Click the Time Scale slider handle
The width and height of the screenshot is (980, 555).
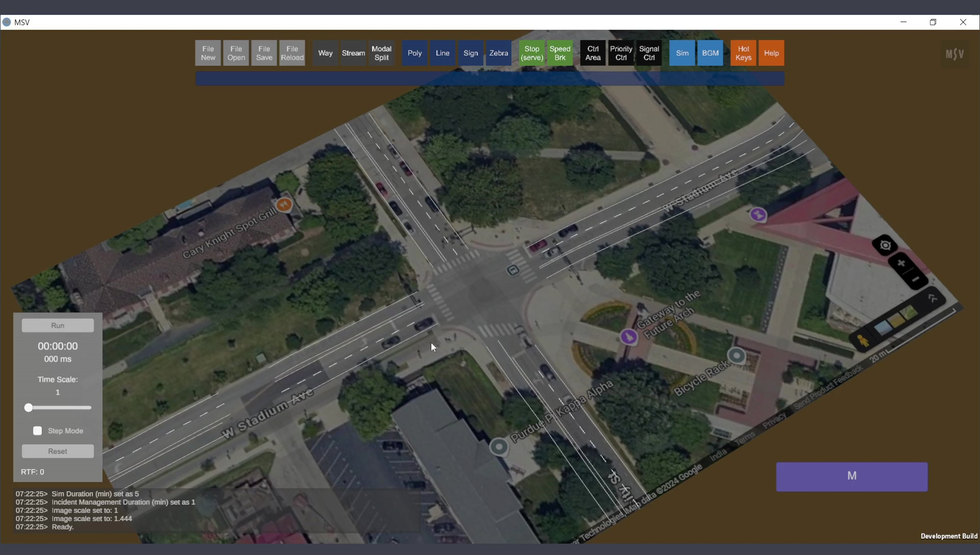pyautogui.click(x=29, y=408)
